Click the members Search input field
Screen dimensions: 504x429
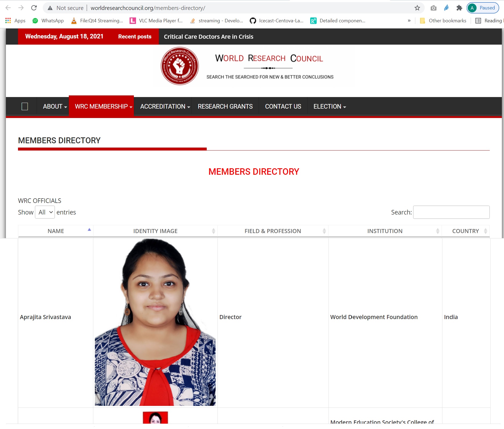click(x=451, y=212)
